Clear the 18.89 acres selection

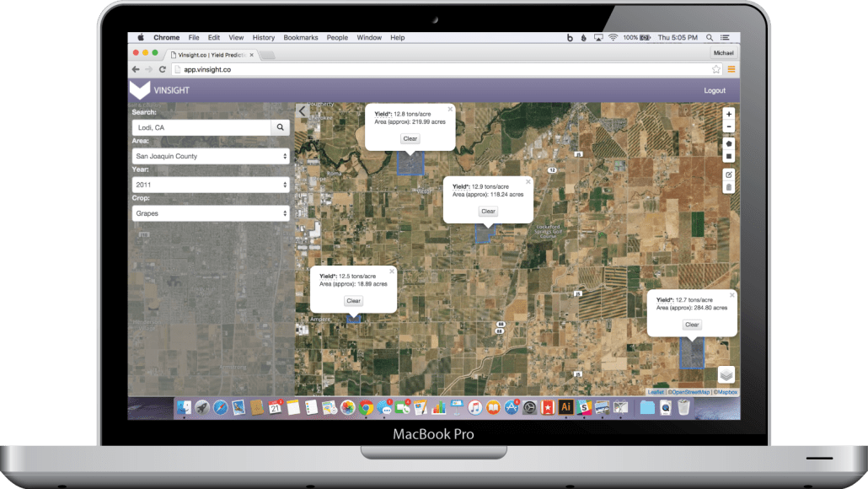pos(353,301)
